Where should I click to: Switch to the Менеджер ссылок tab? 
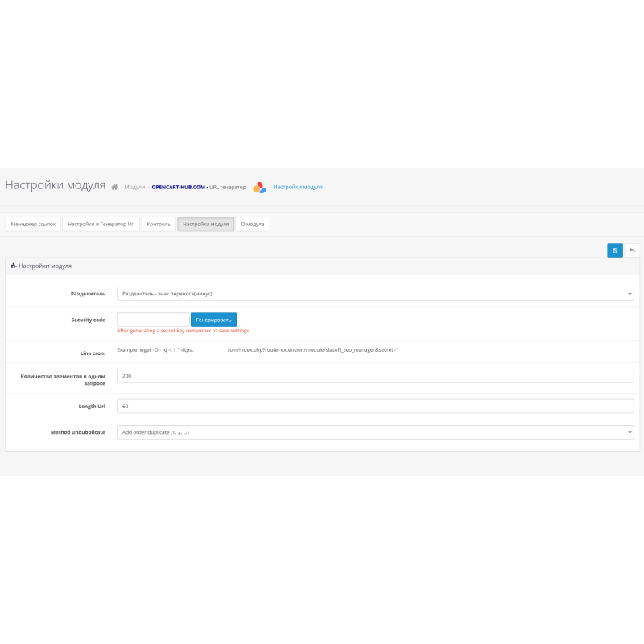point(33,224)
